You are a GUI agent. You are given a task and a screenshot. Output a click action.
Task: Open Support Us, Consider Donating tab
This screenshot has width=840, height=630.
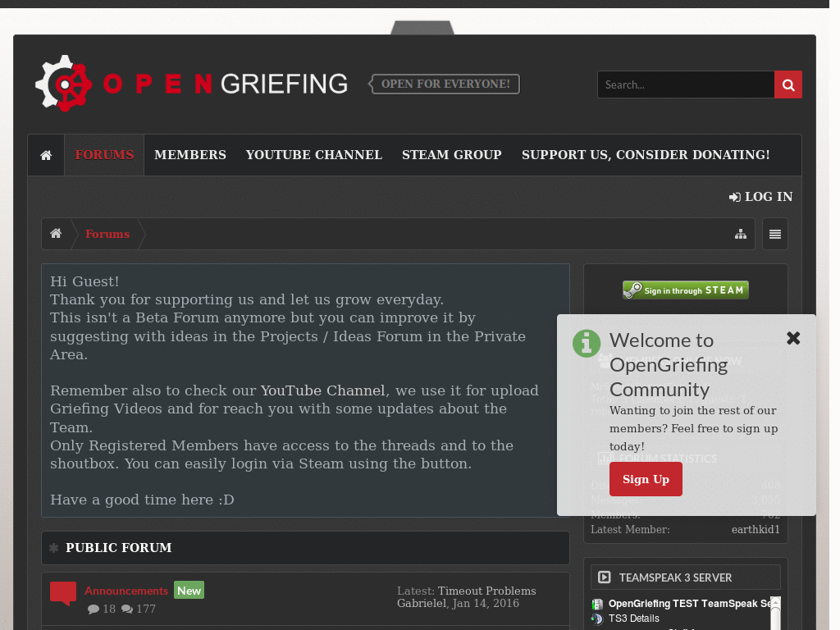646,155
